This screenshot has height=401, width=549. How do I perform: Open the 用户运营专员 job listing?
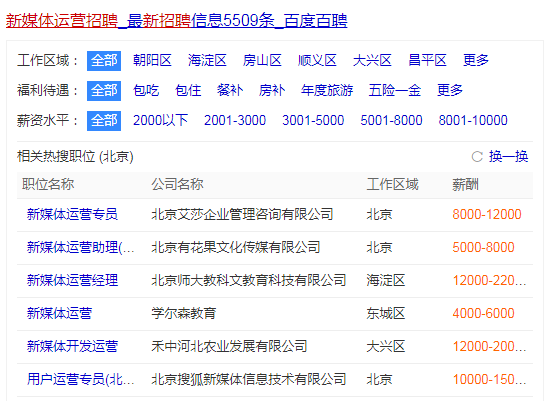pyautogui.click(x=81, y=380)
